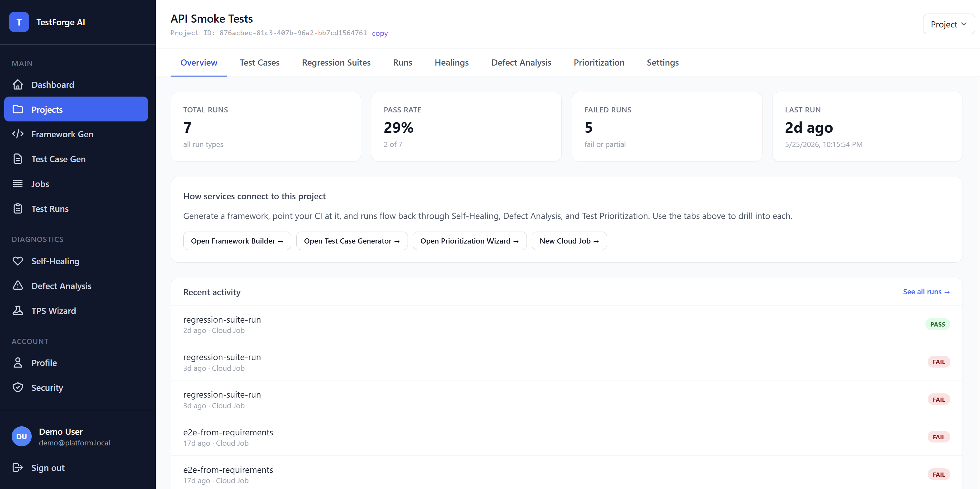Click the Dashboard home icon
This screenshot has width=980, height=489.
(x=18, y=84)
